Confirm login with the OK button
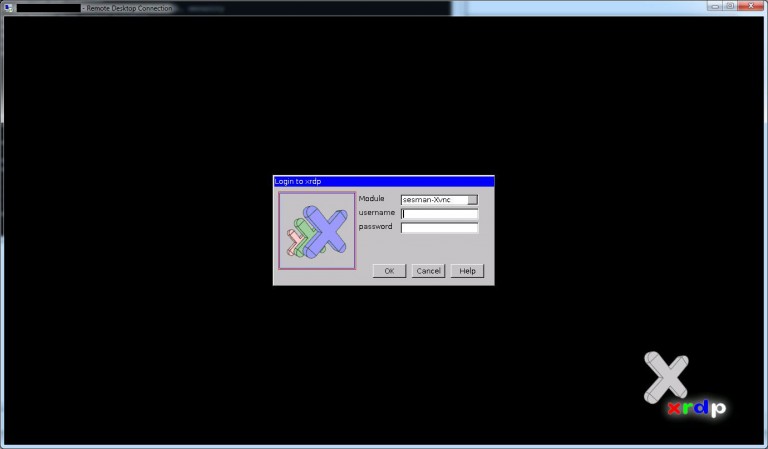768x449 pixels. point(389,271)
